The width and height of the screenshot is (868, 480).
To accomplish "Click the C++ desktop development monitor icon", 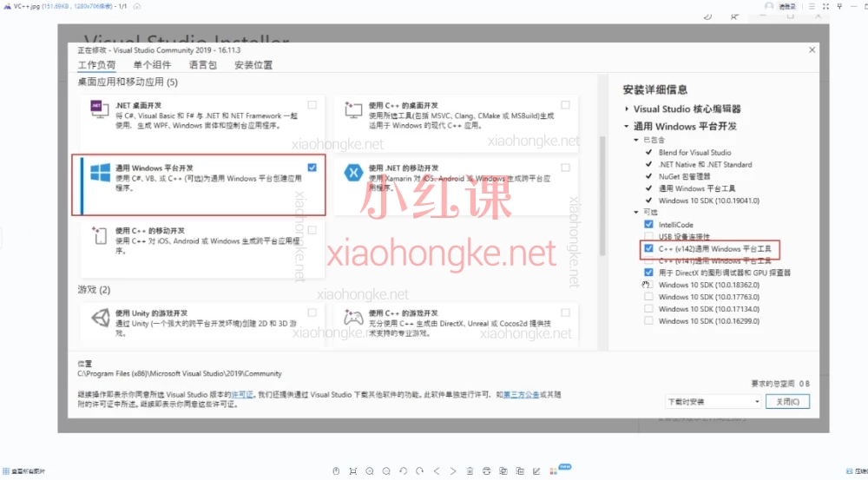I will [x=353, y=109].
